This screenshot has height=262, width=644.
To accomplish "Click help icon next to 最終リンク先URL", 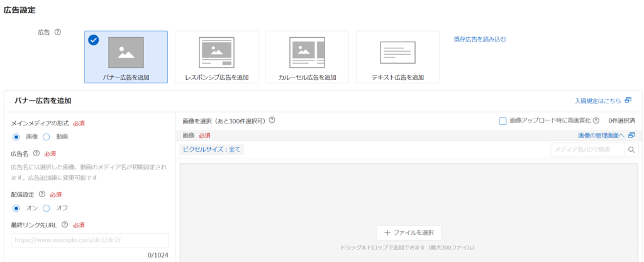I will [65, 225].
